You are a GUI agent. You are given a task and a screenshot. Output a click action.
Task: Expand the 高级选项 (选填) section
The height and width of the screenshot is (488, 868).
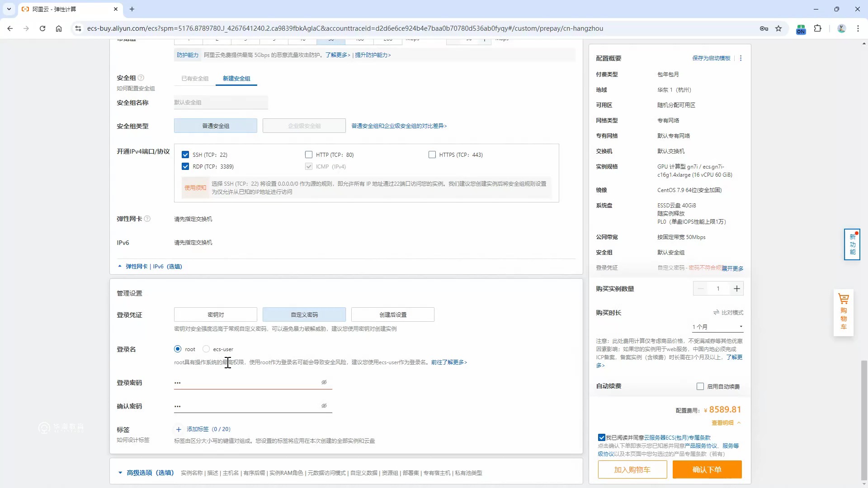[146, 473]
